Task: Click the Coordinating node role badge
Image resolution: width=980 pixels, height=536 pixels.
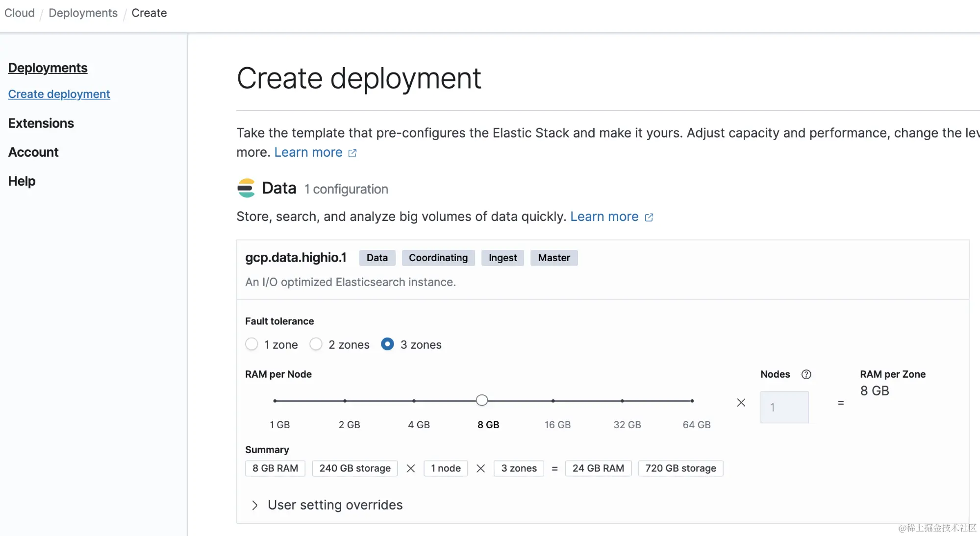Action: (438, 258)
